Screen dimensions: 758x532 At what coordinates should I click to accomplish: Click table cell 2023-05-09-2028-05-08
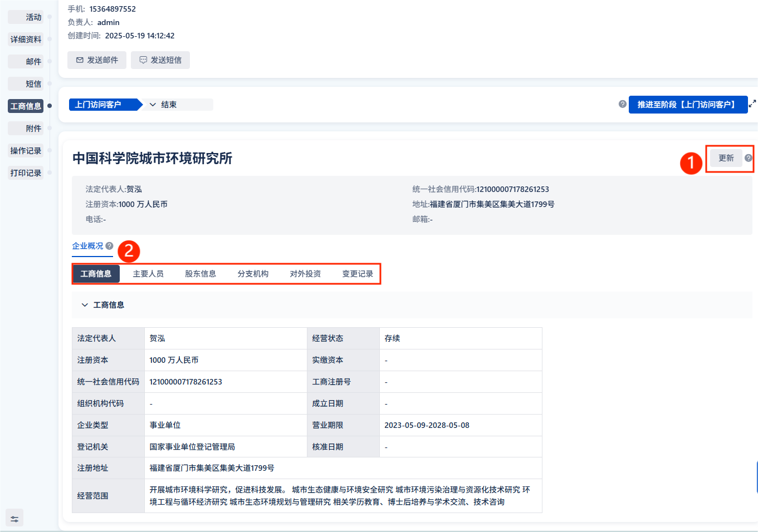[461, 425]
